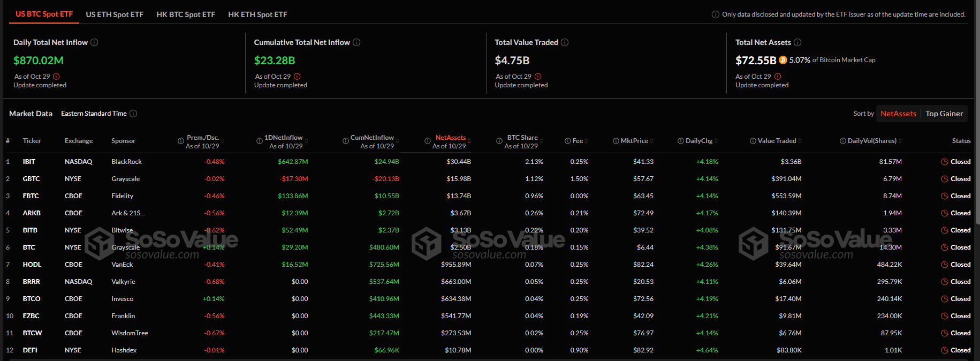The height and width of the screenshot is (361, 980).
Task: Click info icon beside Eastern Standard Time
Action: click(x=133, y=114)
